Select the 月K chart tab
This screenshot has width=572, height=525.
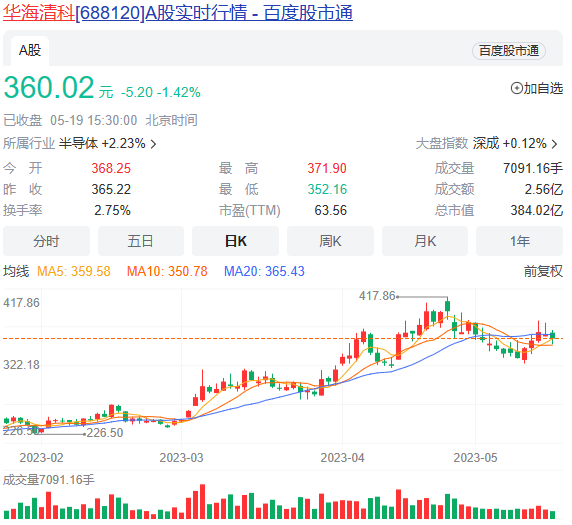[x=425, y=241]
